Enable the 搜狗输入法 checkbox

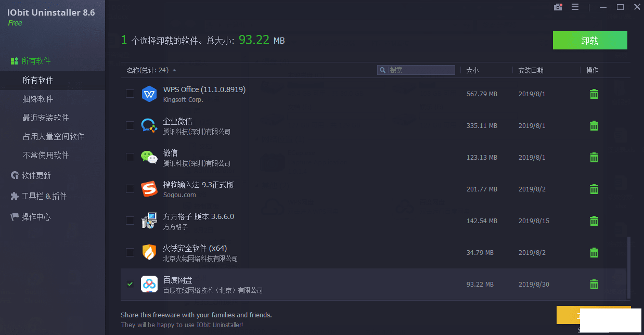tap(130, 189)
